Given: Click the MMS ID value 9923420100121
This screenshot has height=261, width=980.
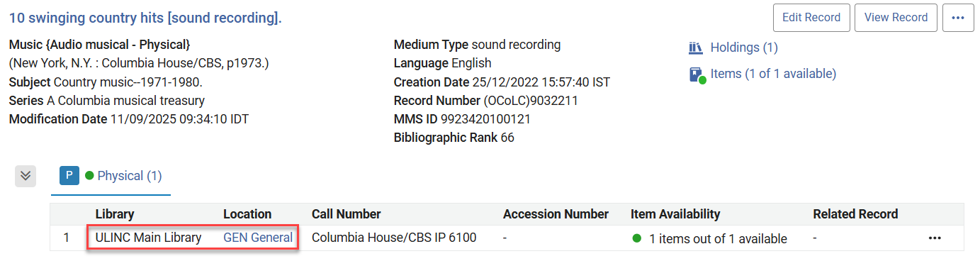Looking at the screenshot, I should pyautogui.click(x=485, y=119).
